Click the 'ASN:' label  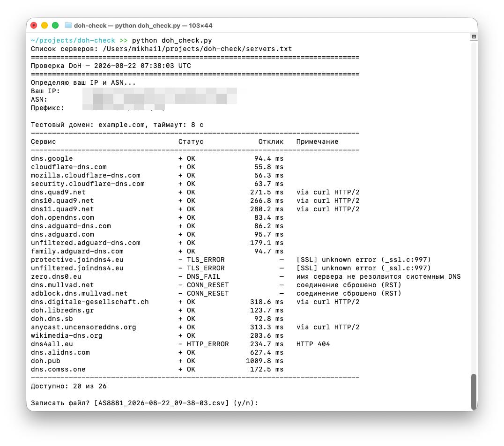39,99
